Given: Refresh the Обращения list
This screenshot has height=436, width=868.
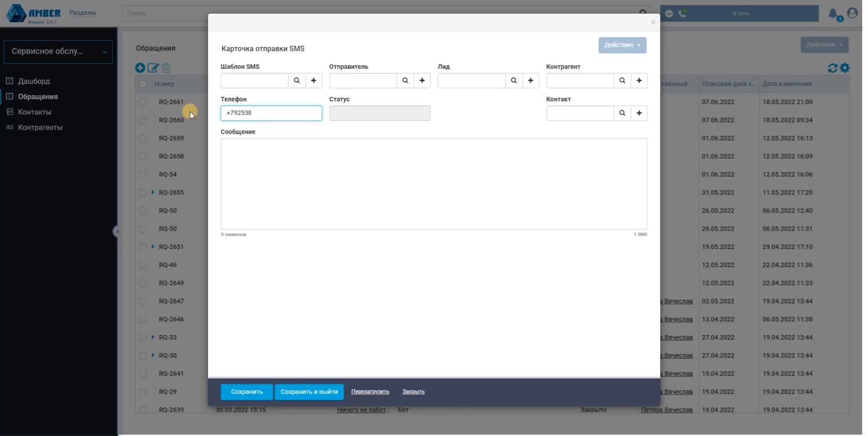Looking at the screenshot, I should click(x=833, y=68).
